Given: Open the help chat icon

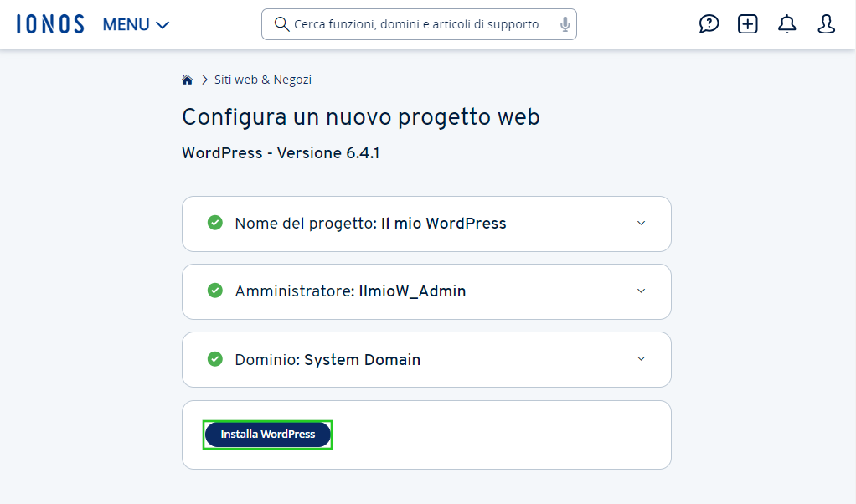Looking at the screenshot, I should click(709, 24).
